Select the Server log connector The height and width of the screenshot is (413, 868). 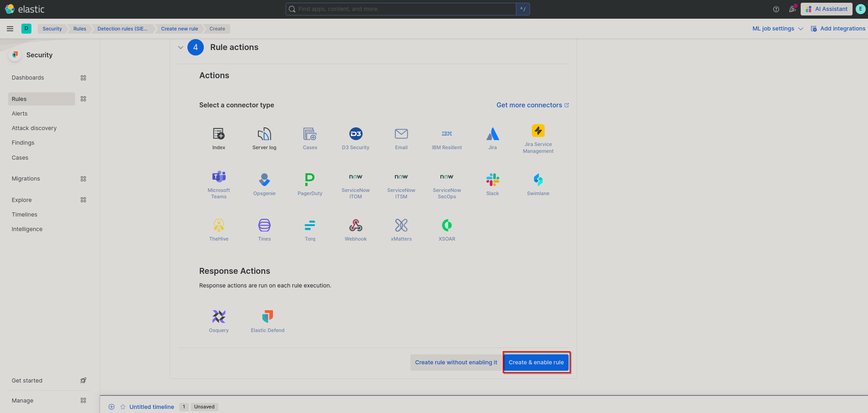pos(264,138)
